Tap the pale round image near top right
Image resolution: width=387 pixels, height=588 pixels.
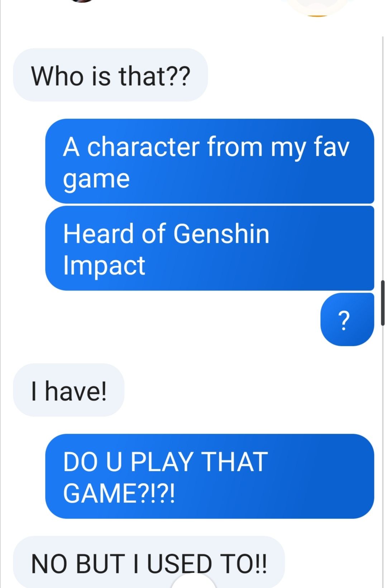click(x=317, y=8)
